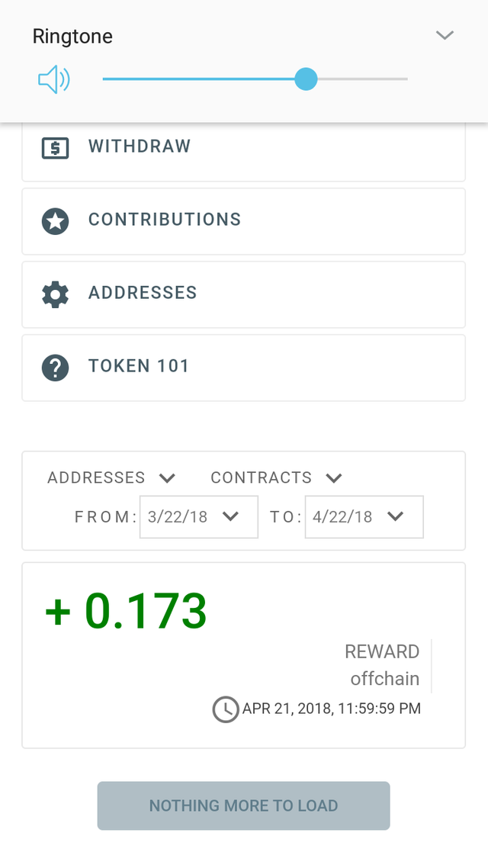Click the REWARD offchain transaction label
This screenshot has height=868, width=488.
tap(382, 665)
